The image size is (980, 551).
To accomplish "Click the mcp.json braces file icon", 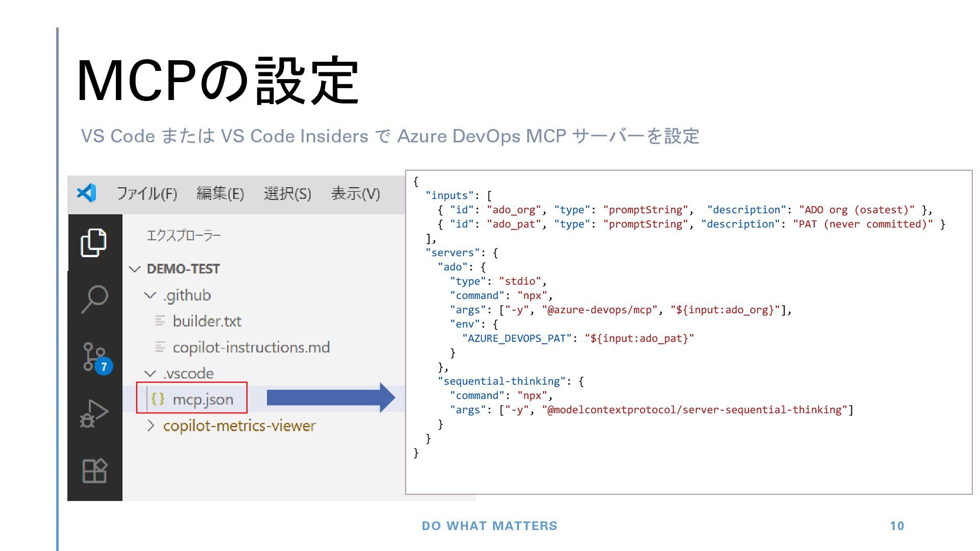I will coord(158,398).
